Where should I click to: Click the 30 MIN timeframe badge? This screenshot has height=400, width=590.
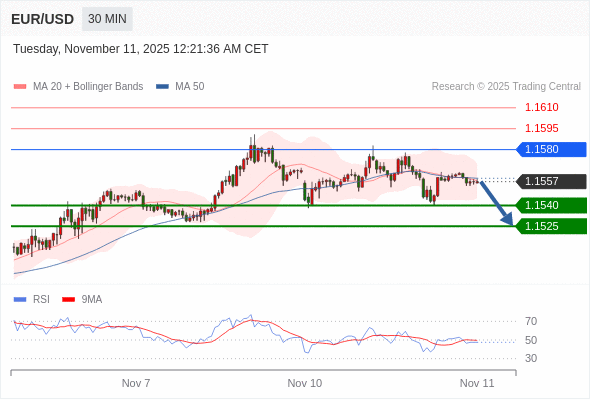pyautogui.click(x=107, y=19)
